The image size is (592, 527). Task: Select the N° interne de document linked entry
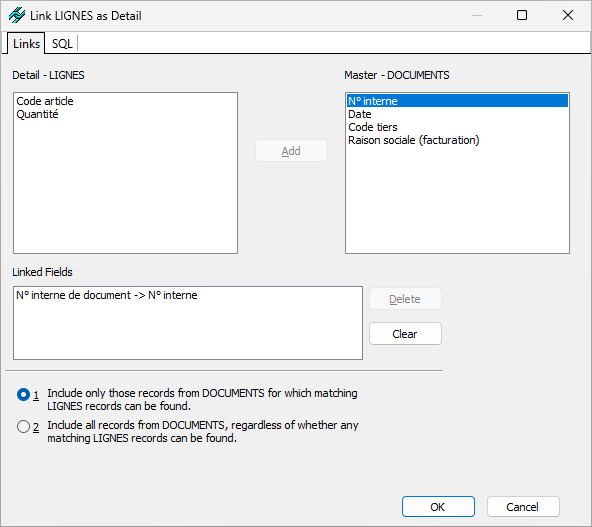pos(106,295)
